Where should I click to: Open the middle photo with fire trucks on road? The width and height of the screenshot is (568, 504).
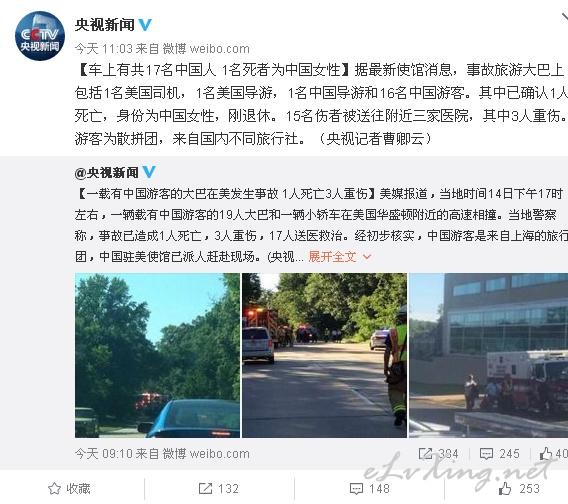coord(324,355)
